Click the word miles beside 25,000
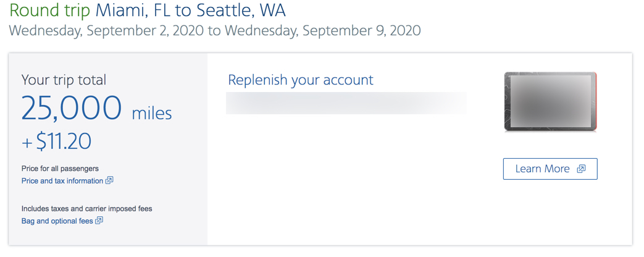The image size is (644, 257). [151, 113]
